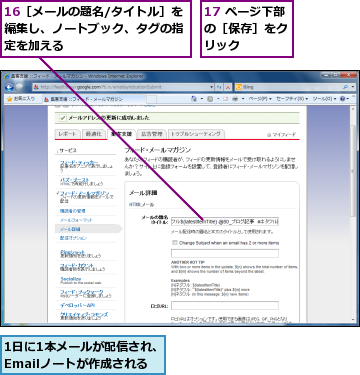Open the ページ(P) menu dropdown
360x375 pixels.
point(260,99)
